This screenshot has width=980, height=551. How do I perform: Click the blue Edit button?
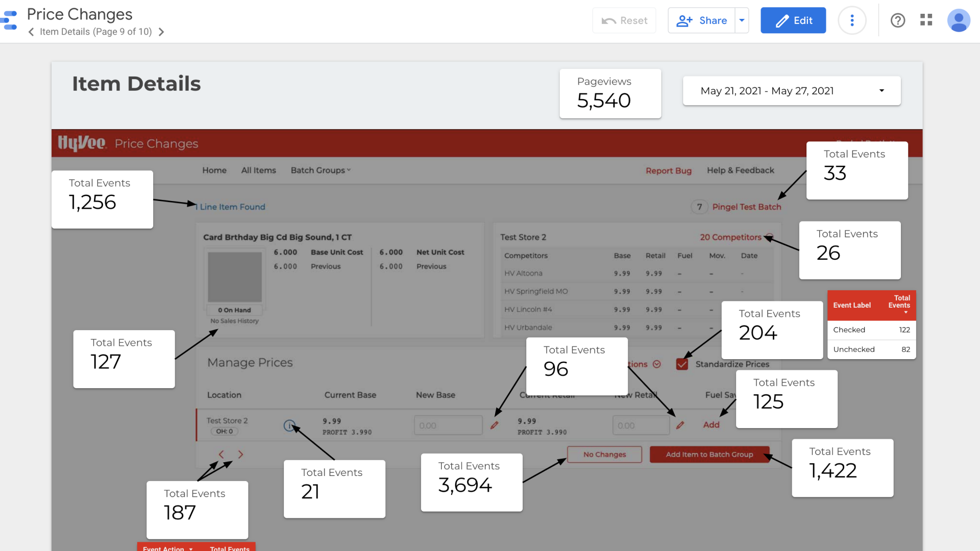pos(793,20)
